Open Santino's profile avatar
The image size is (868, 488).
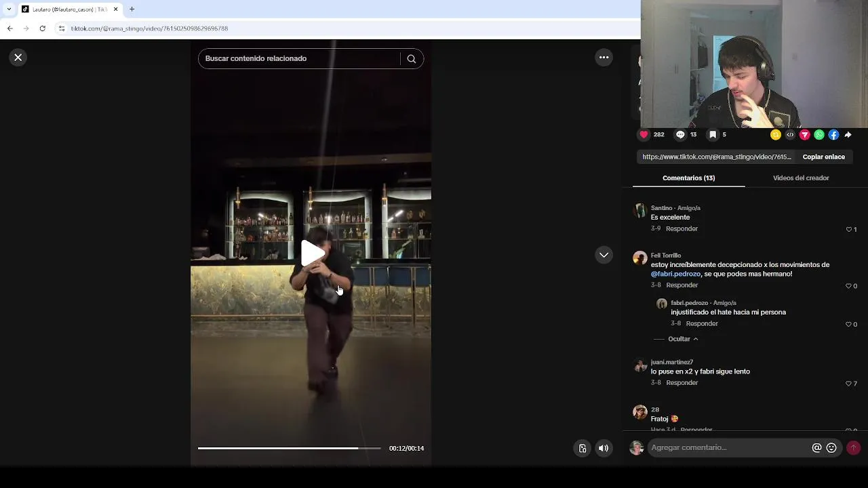point(639,210)
